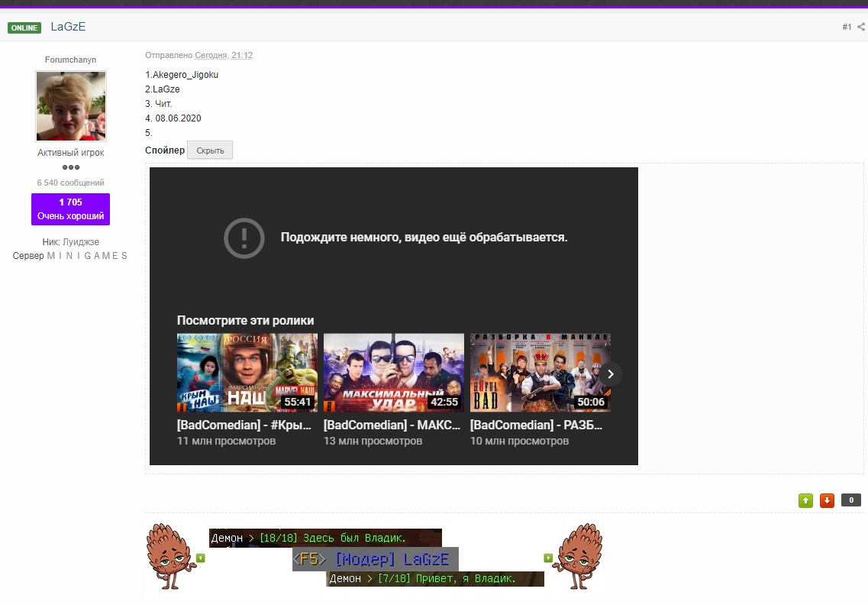Downvote the post with the red arrow
The height and width of the screenshot is (605, 868).
coord(828,500)
